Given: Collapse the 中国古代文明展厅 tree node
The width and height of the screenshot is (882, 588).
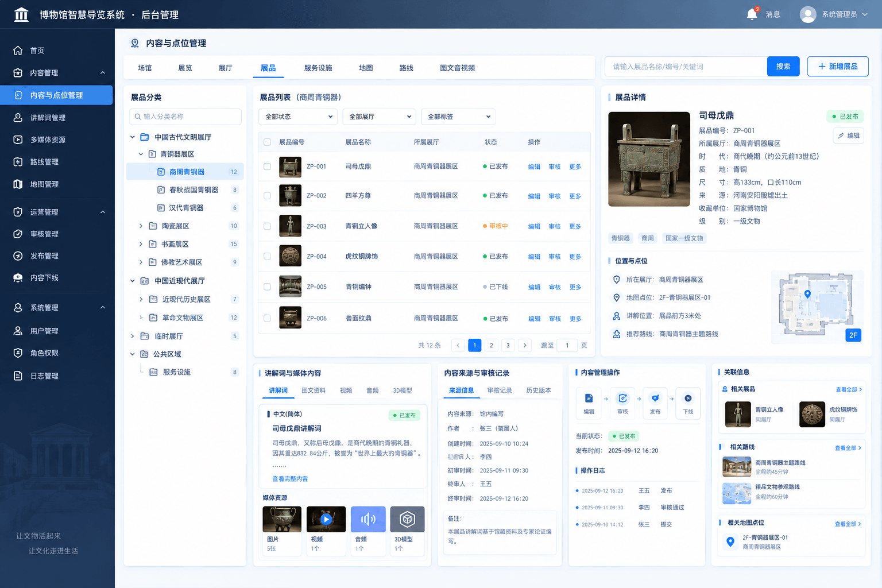Looking at the screenshot, I should tap(133, 137).
